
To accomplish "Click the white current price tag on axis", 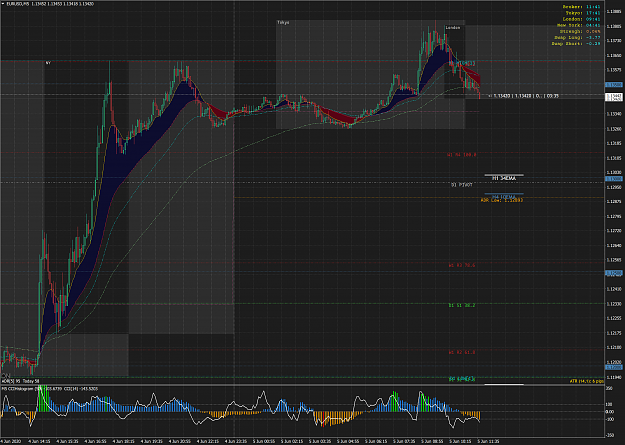I will click(613, 97).
